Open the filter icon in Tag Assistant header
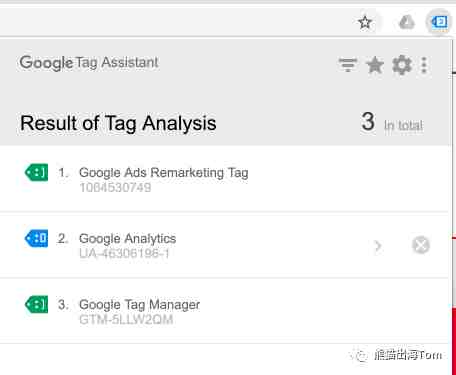The image size is (456, 375). click(348, 65)
